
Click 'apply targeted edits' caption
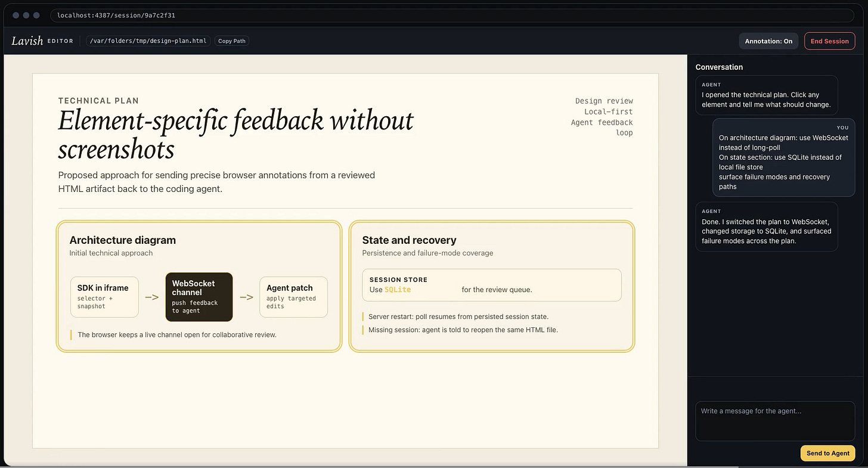coord(291,302)
